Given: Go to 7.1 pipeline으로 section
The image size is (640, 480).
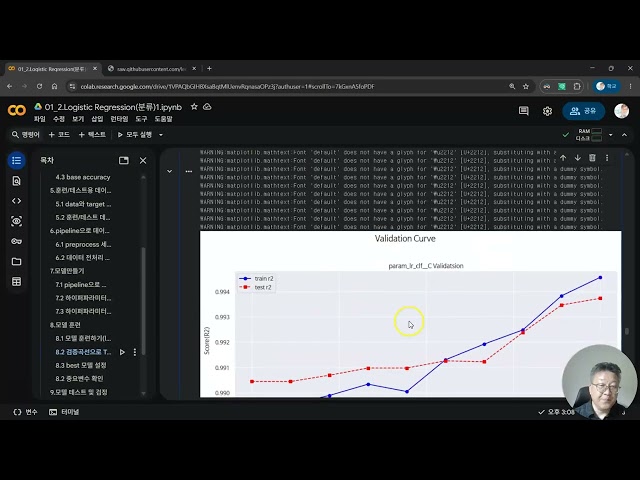Looking at the screenshot, I should pos(80,284).
